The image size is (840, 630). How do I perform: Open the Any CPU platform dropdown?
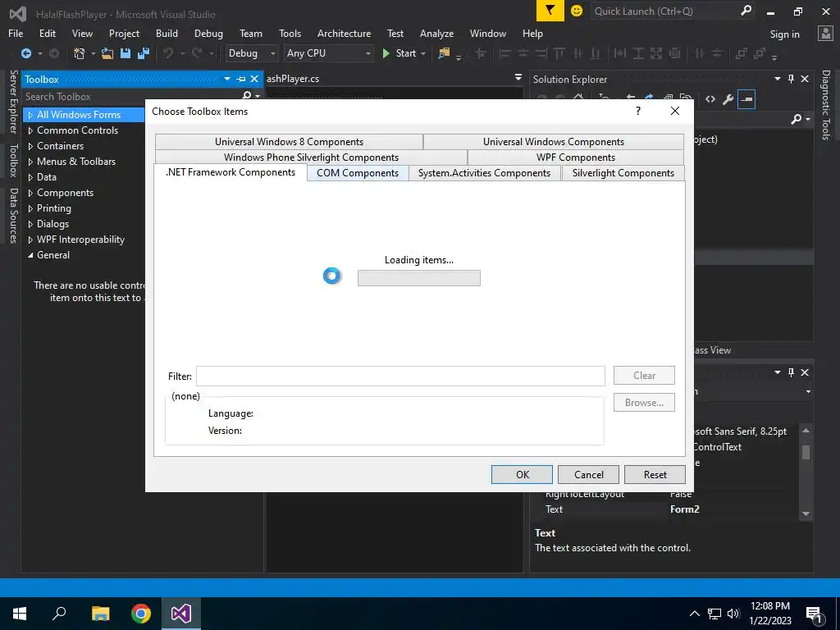click(328, 53)
